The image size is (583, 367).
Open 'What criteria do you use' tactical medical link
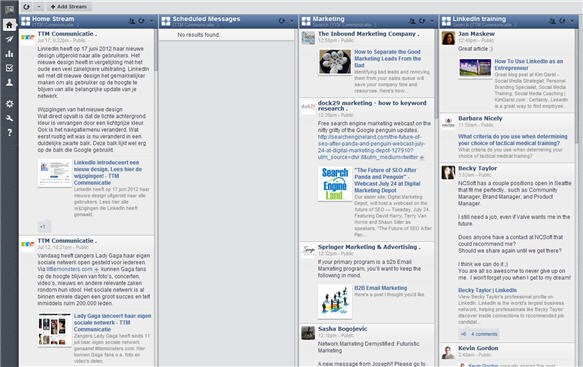pyautogui.click(x=513, y=139)
